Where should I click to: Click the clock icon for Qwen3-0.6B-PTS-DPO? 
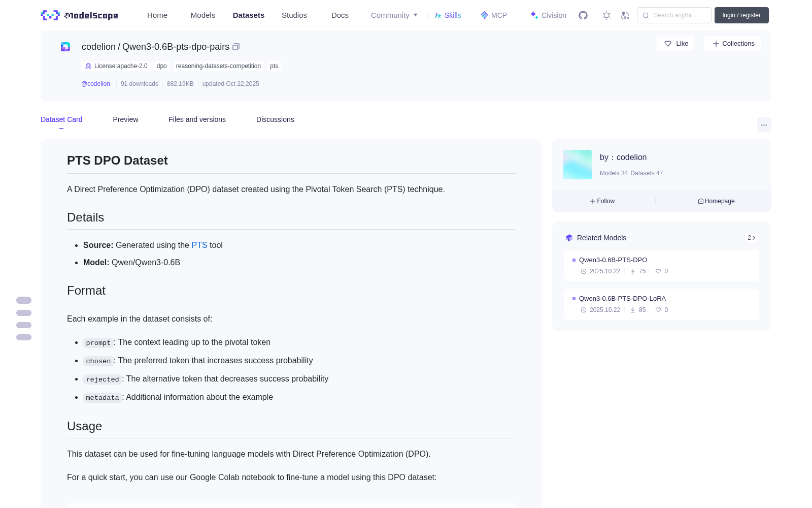584,271
